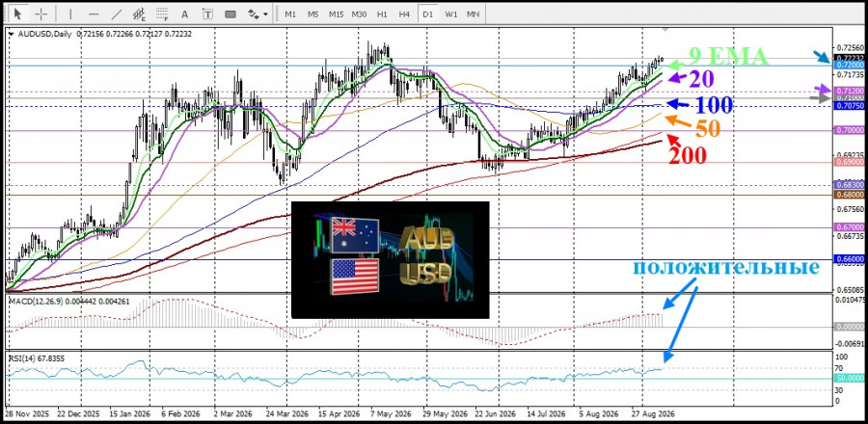Activate the Crosshair tool
The width and height of the screenshot is (868, 424).
pos(42,13)
